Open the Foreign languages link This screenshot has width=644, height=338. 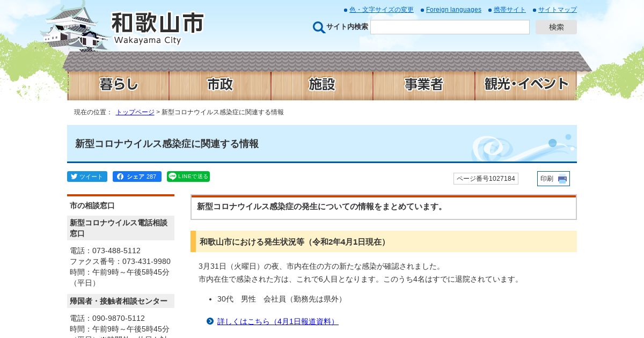click(453, 10)
